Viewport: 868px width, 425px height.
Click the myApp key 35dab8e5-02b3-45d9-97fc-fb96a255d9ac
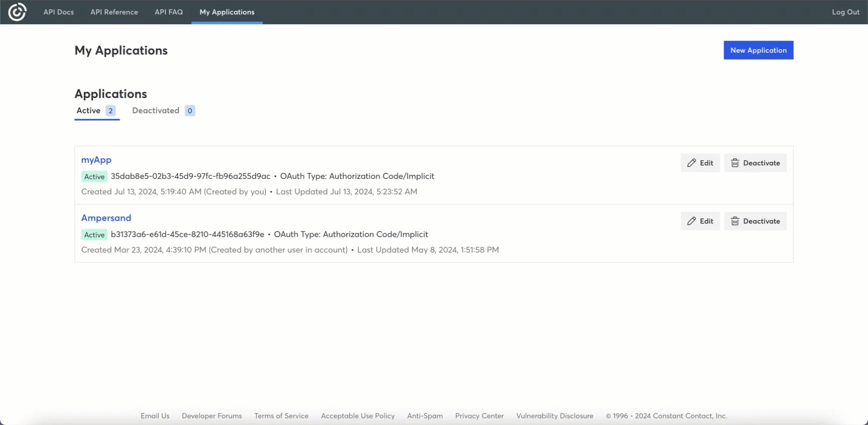tap(191, 176)
